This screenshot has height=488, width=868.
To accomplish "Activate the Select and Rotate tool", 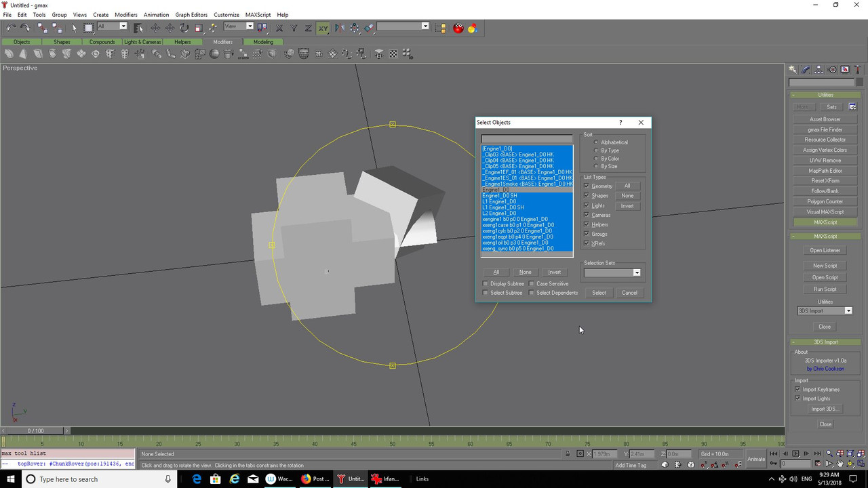I will coord(184,28).
